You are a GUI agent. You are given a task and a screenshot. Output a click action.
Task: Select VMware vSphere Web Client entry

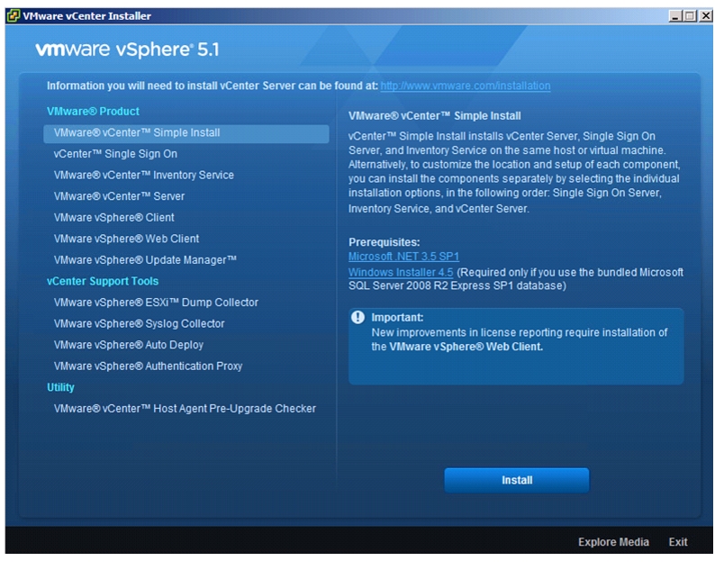(126, 239)
